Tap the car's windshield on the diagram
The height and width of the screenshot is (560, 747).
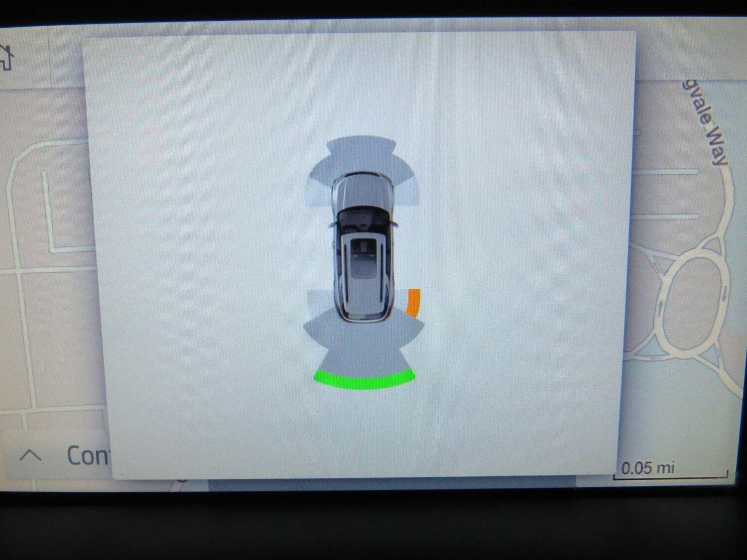coord(363,218)
